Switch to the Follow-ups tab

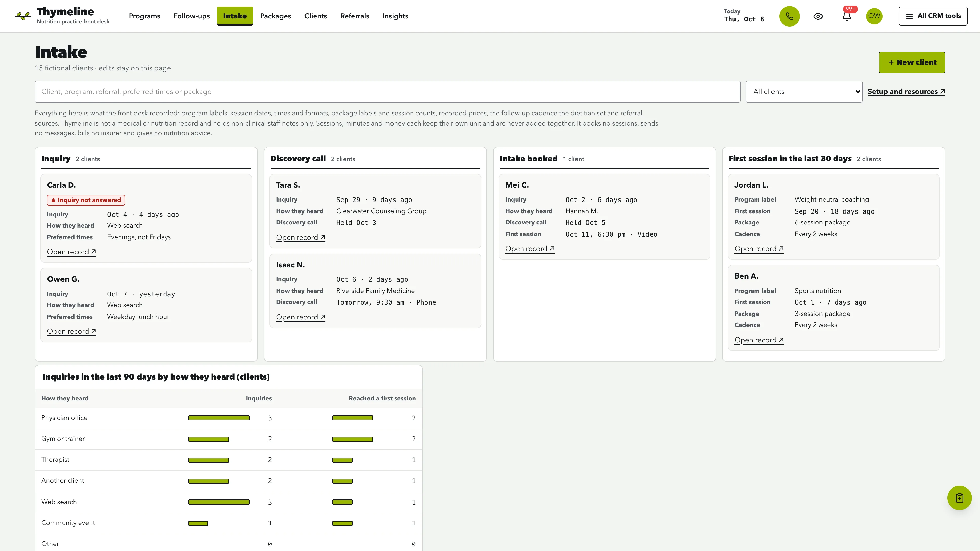(191, 16)
